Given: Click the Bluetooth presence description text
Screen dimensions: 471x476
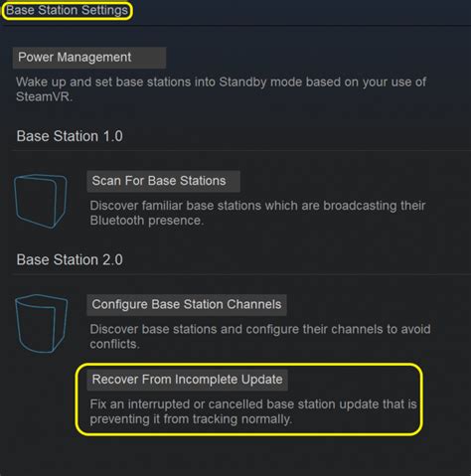Looking at the screenshot, I should 257,213.
